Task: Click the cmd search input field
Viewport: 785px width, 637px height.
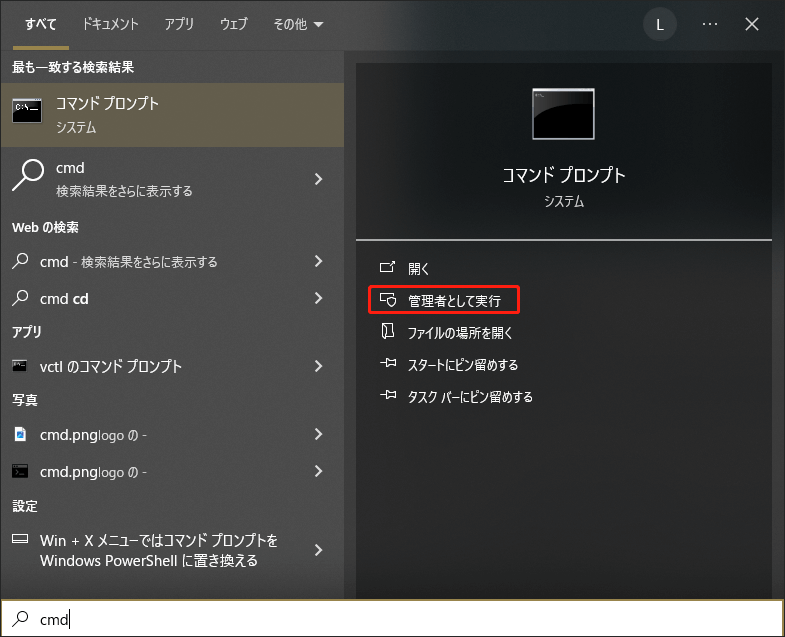Action: (392, 618)
